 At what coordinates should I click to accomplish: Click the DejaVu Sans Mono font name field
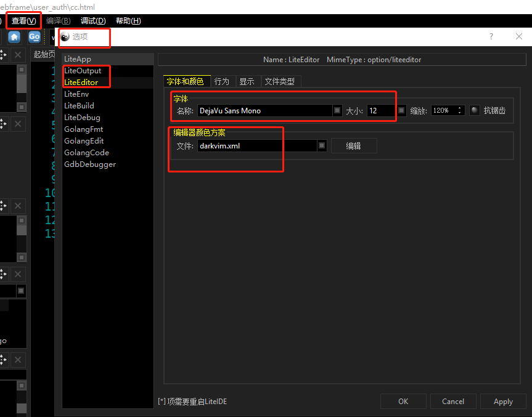(x=264, y=111)
